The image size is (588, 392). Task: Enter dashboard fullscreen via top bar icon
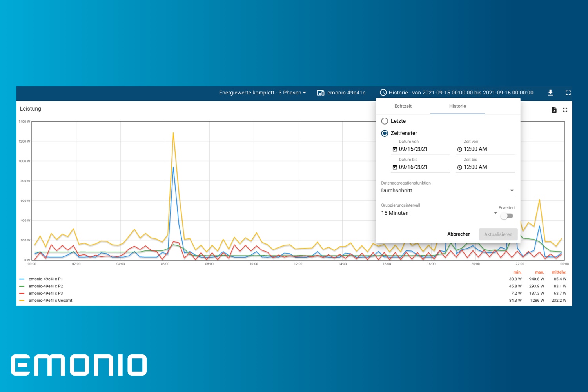568,93
